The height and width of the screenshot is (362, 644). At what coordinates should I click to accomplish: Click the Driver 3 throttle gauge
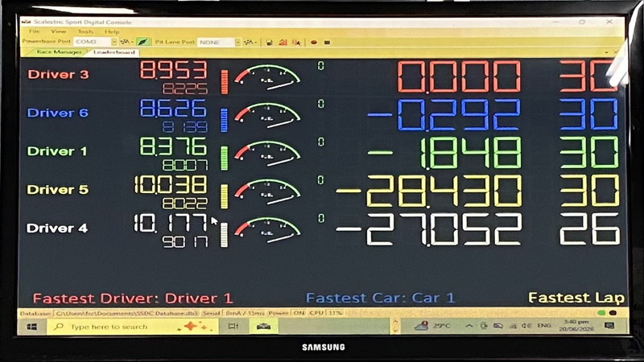pyautogui.click(x=267, y=76)
